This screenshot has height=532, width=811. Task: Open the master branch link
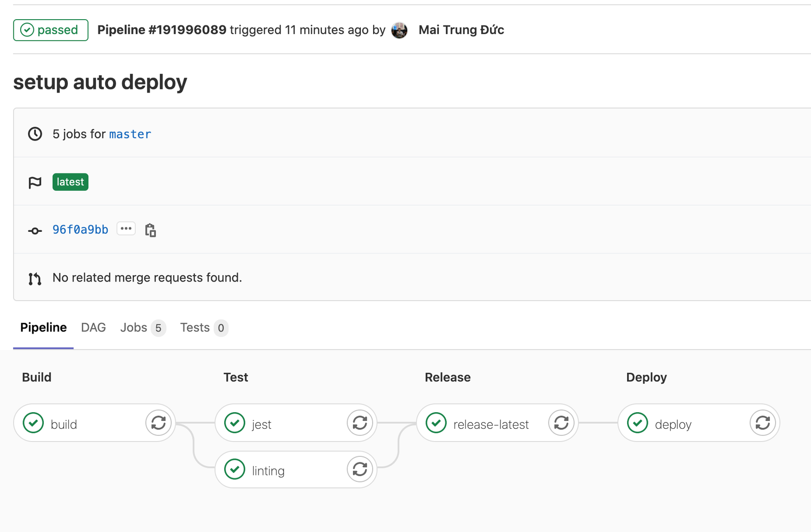point(130,134)
